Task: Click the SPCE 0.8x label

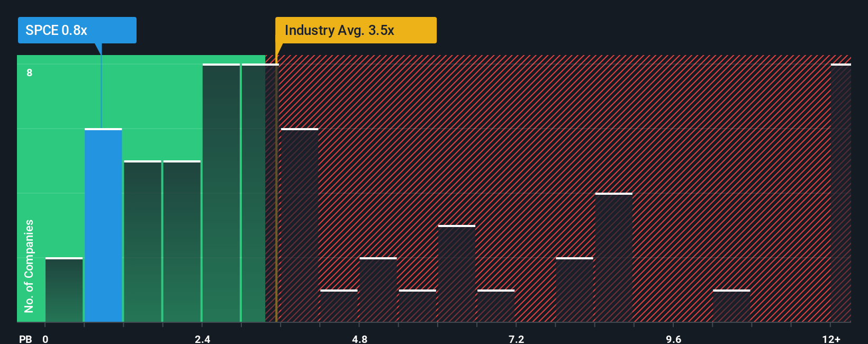Action: [x=77, y=30]
